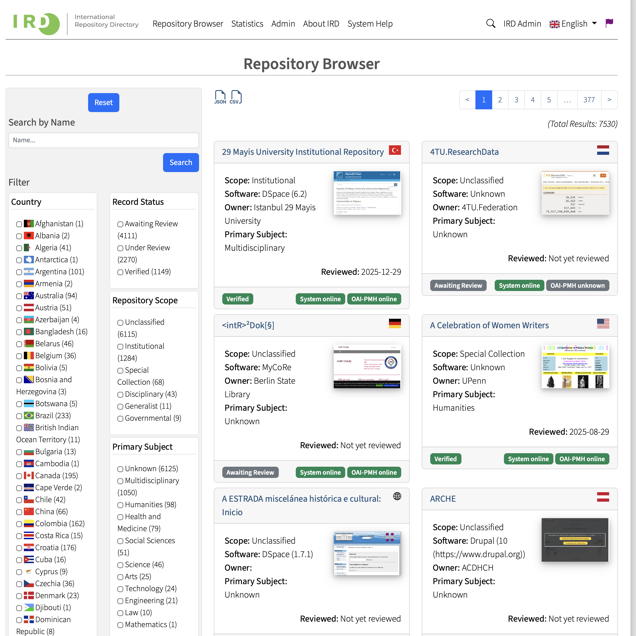Click the purple flag icon in header
The width and height of the screenshot is (636, 636).
pos(609,24)
